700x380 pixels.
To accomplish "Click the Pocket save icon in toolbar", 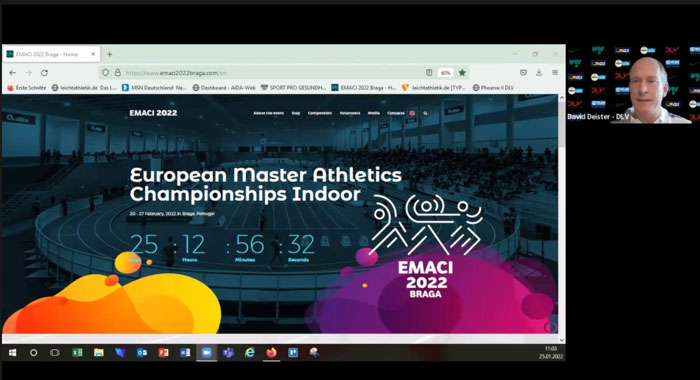I will [523, 72].
